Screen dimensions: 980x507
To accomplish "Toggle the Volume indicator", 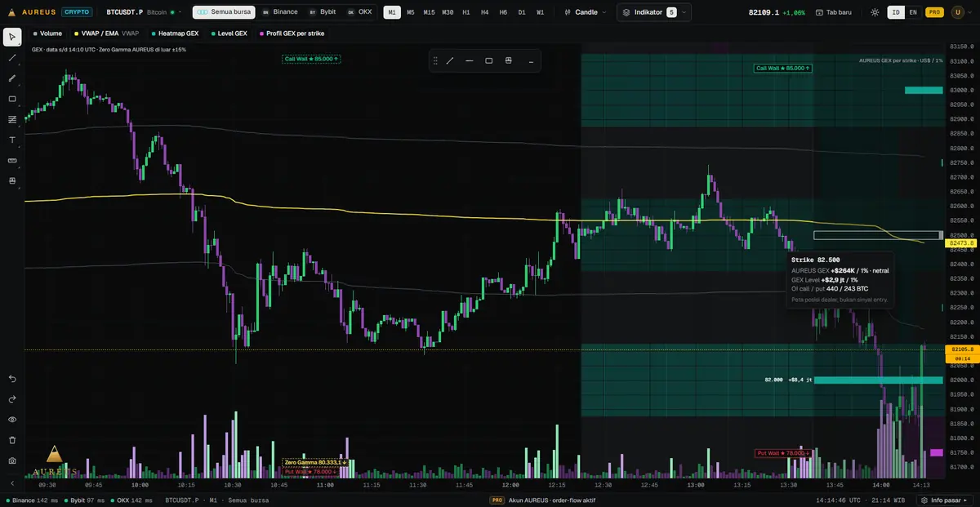I will tap(47, 33).
